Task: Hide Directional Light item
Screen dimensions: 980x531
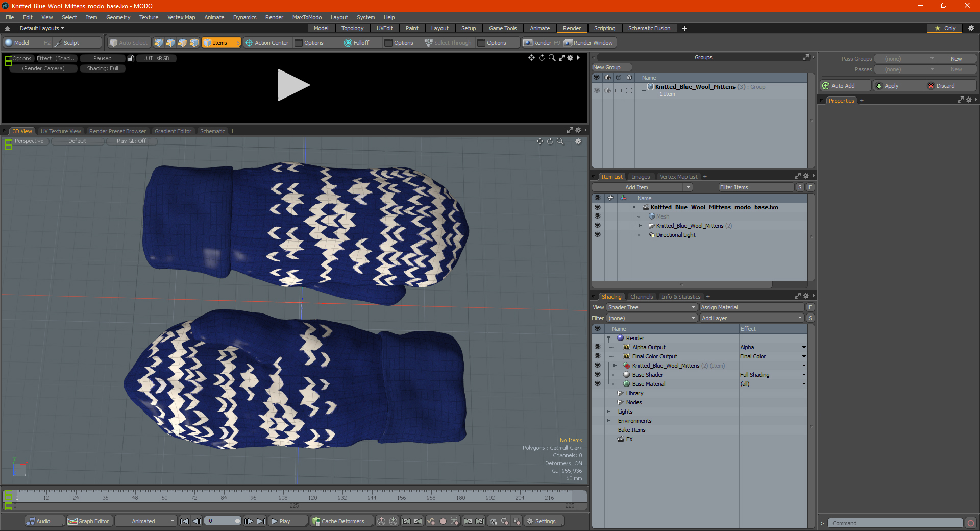Action: point(597,235)
